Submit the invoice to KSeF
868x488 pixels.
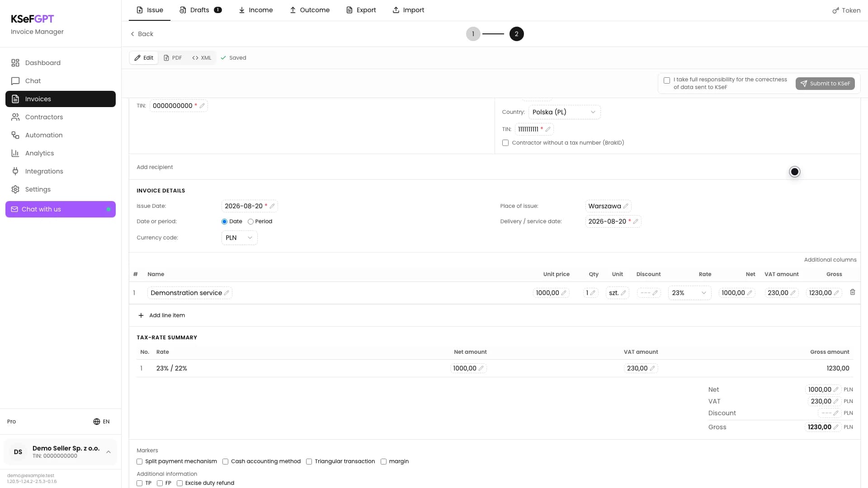[x=825, y=84]
